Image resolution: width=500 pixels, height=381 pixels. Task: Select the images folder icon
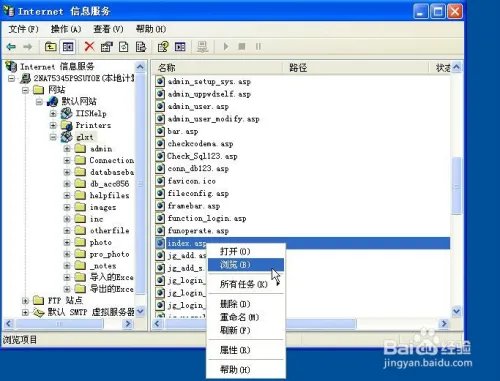(80, 207)
